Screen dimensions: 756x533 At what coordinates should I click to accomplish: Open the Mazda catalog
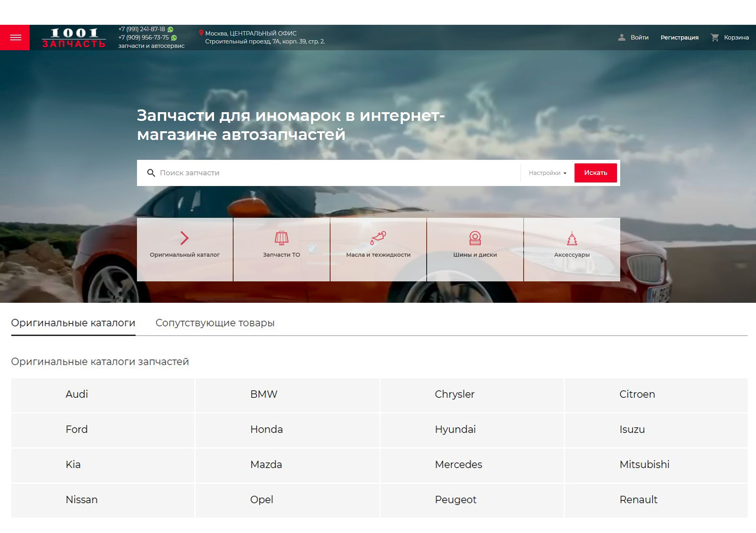coord(287,465)
